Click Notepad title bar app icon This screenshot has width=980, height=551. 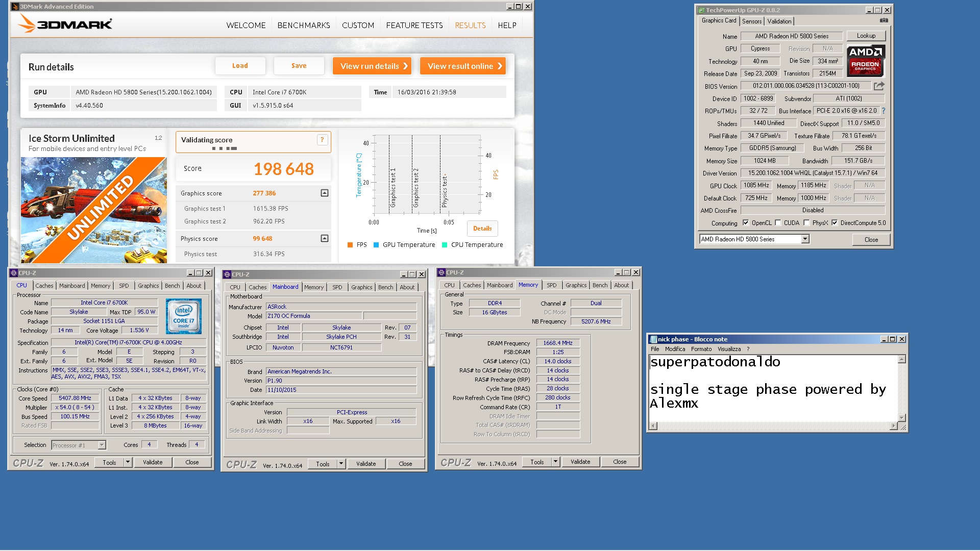click(x=653, y=339)
